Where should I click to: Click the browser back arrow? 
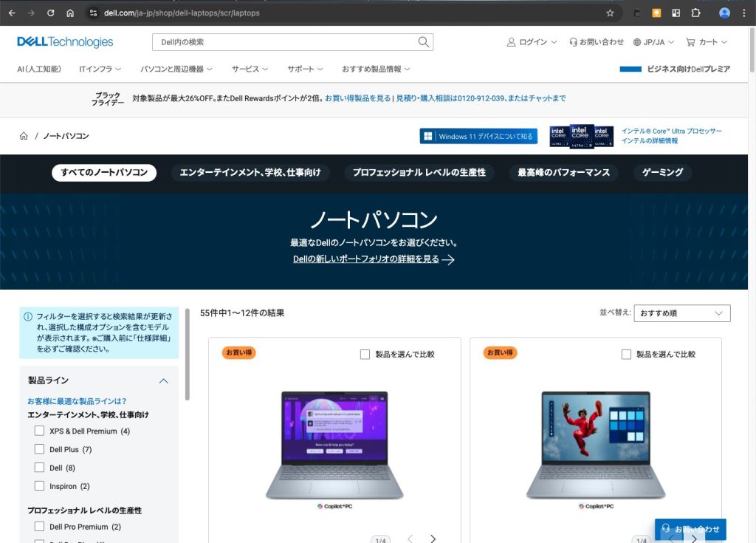12,13
